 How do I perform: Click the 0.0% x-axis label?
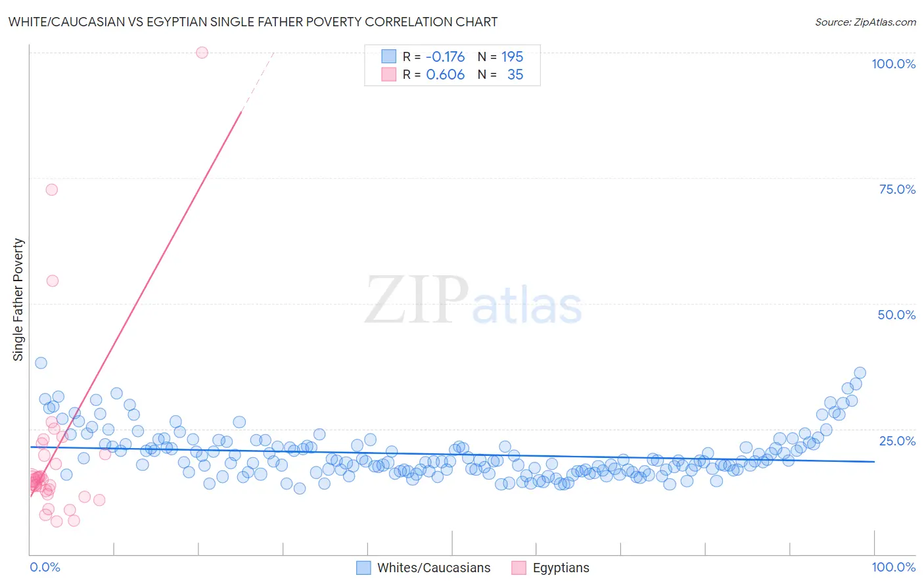(x=45, y=567)
